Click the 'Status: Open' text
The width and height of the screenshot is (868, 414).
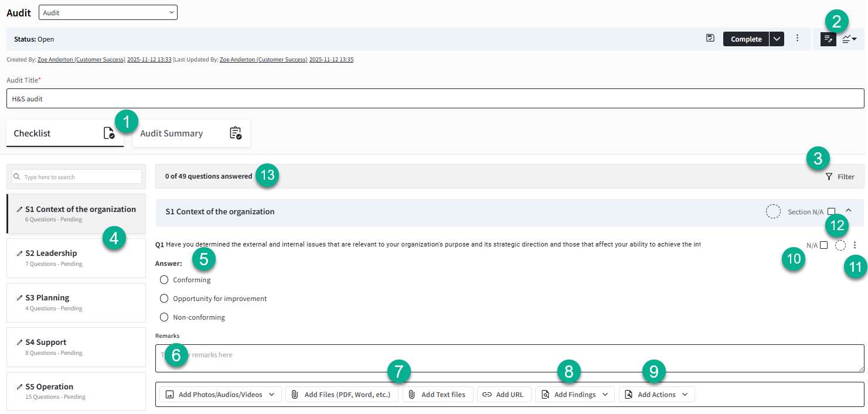[x=34, y=39]
